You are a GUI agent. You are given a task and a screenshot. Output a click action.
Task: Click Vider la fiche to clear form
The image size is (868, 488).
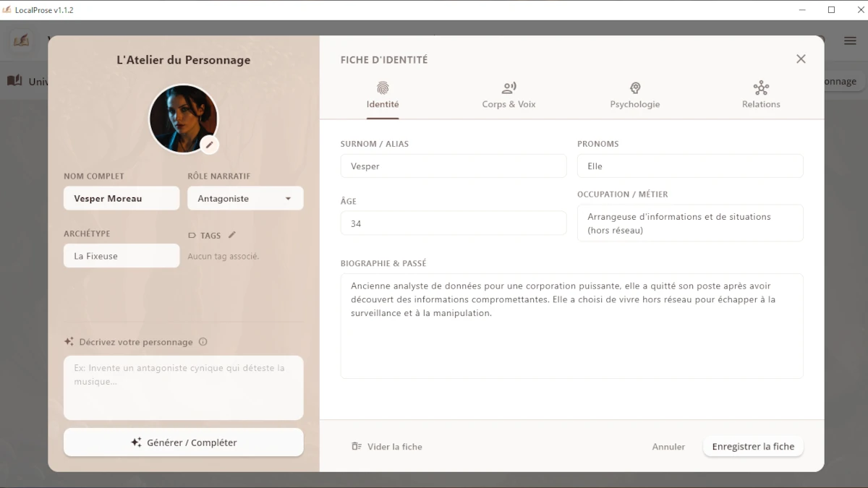(387, 447)
